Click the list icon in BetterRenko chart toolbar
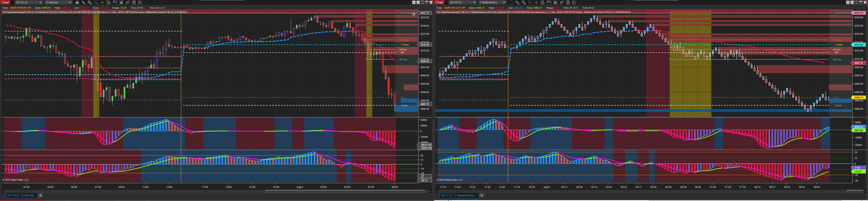Screen dimensions: 868x201 [x=575, y=2]
